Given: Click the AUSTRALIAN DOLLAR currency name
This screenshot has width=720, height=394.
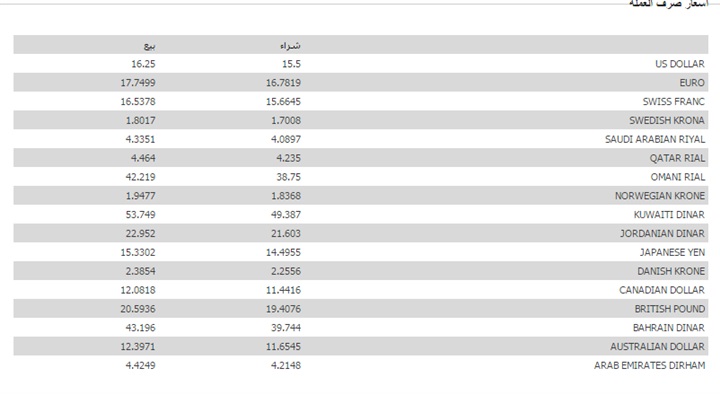Looking at the screenshot, I should (658, 346).
